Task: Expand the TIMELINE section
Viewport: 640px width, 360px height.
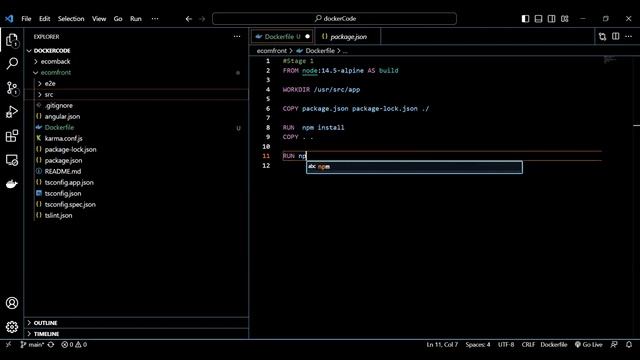Action: pos(46,334)
